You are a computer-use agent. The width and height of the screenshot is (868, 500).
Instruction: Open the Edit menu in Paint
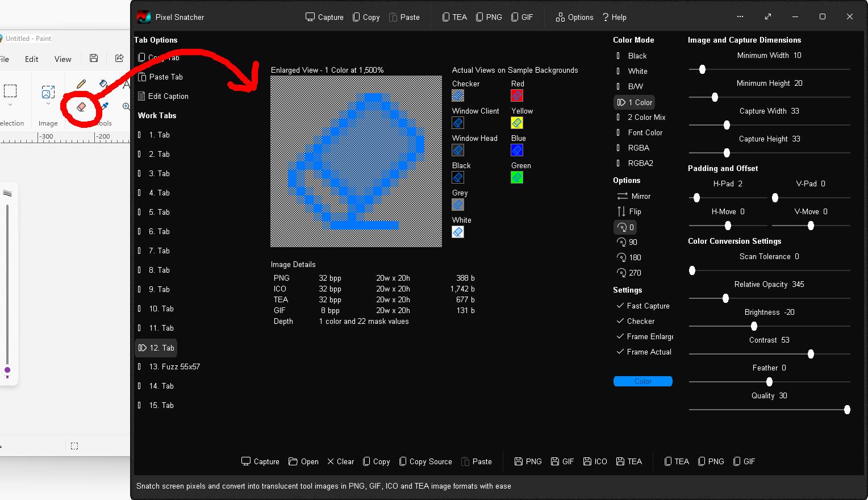click(32, 59)
